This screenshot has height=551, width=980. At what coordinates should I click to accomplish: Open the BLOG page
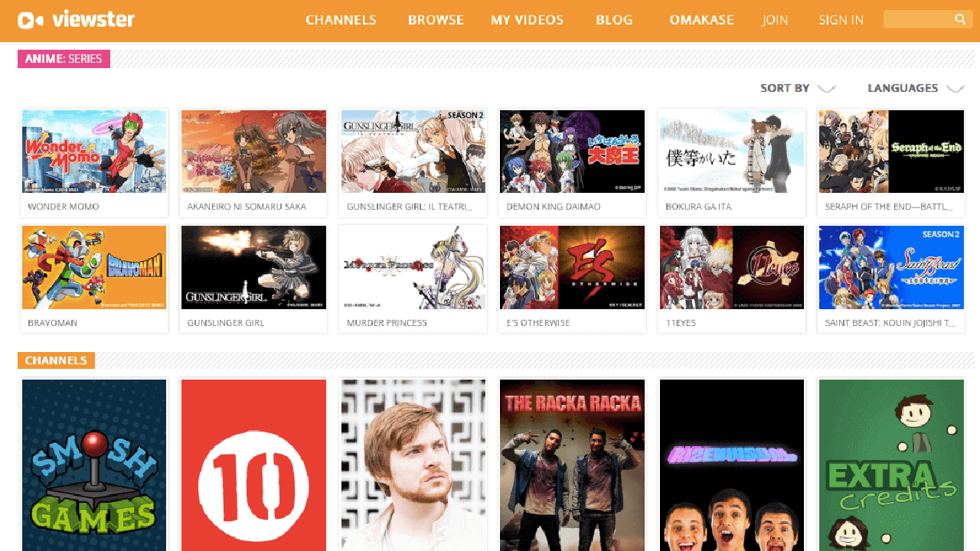614,20
